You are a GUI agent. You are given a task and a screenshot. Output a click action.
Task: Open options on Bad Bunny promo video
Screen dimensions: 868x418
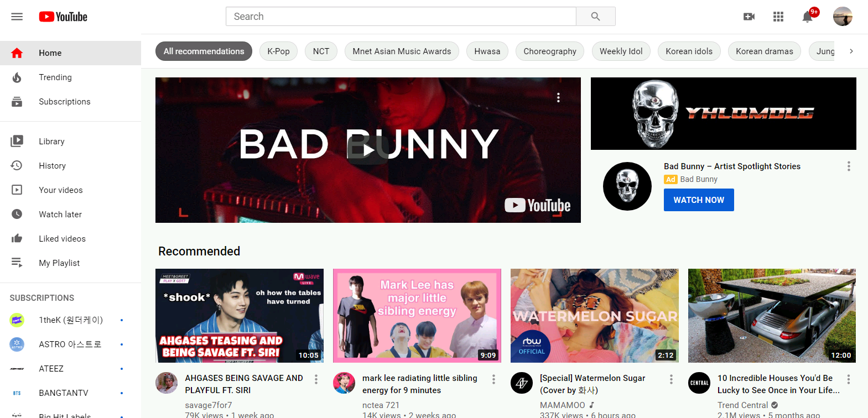558,98
